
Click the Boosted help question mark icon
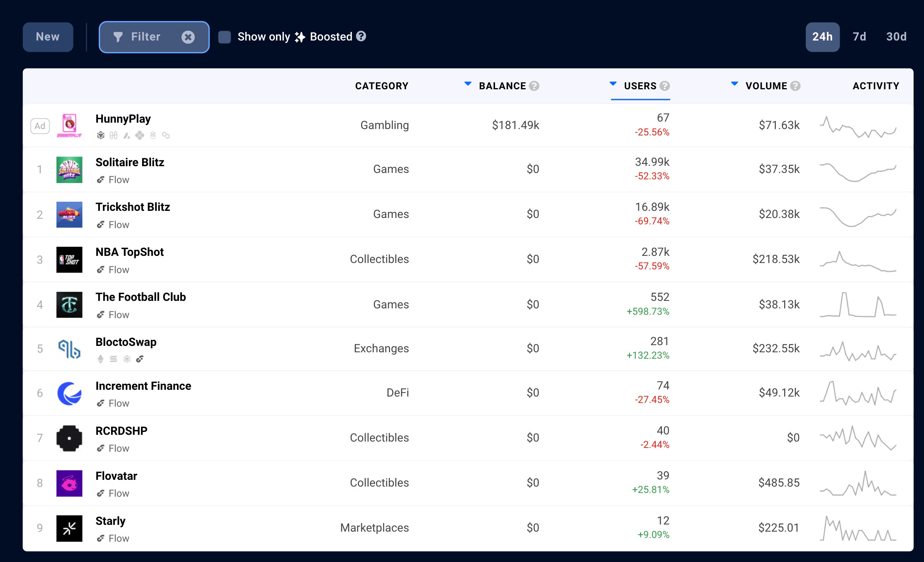(361, 36)
